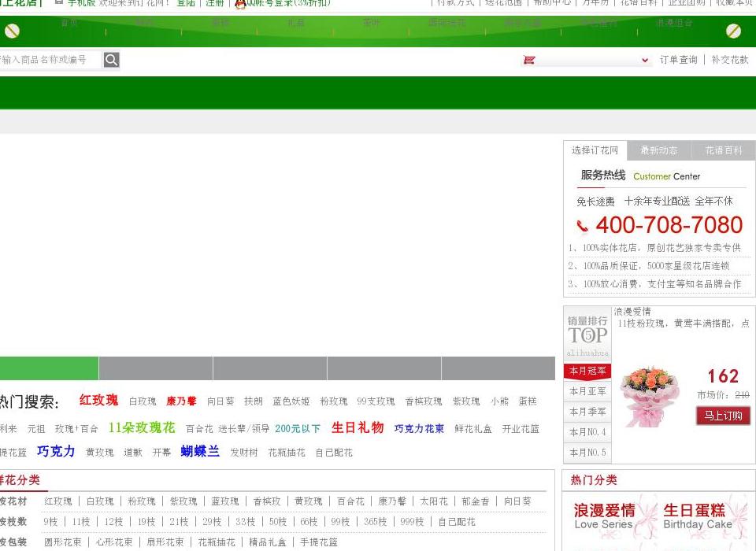Click bold red 康乃馨 hot search link
756x551 pixels.
pyautogui.click(x=181, y=401)
